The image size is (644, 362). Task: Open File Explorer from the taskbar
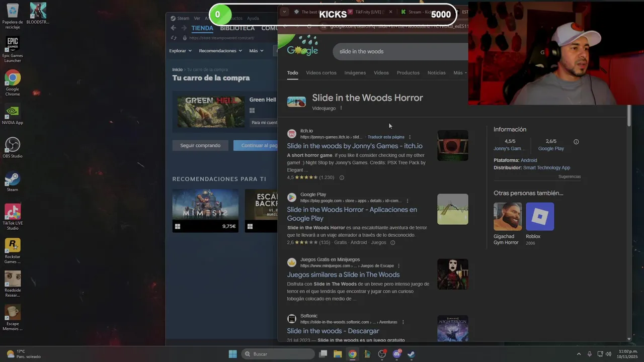click(338, 354)
